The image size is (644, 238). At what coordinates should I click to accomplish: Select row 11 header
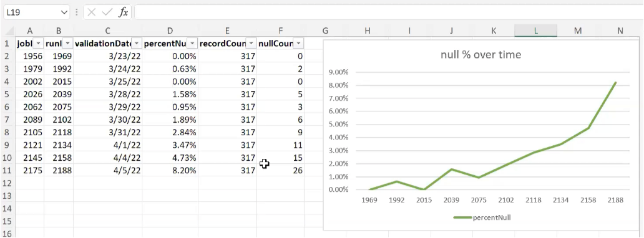(x=7, y=170)
